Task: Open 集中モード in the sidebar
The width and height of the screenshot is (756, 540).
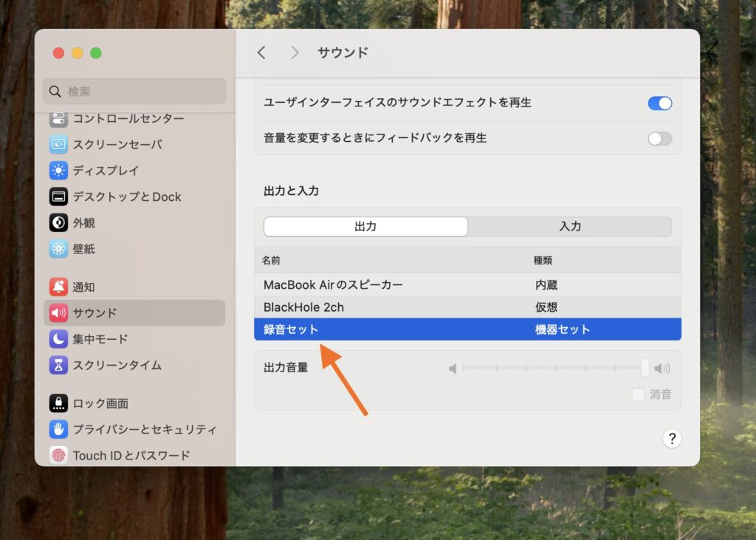Action: pos(100,339)
